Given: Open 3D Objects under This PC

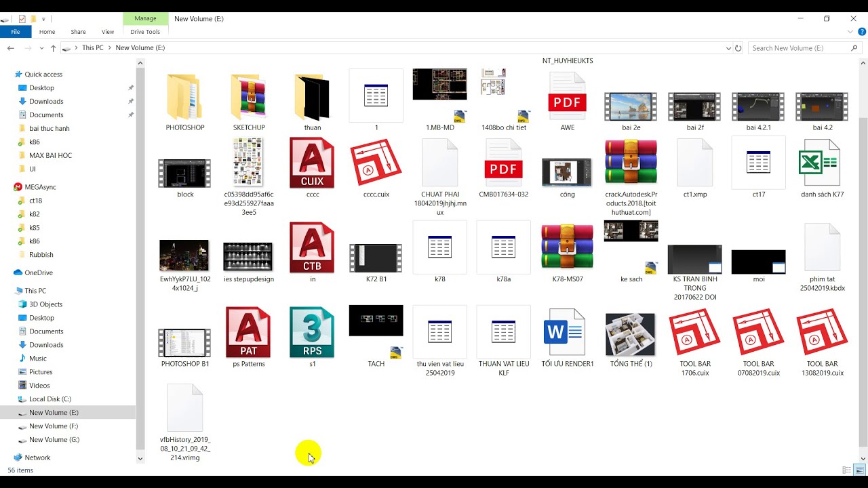Looking at the screenshot, I should 45,304.
